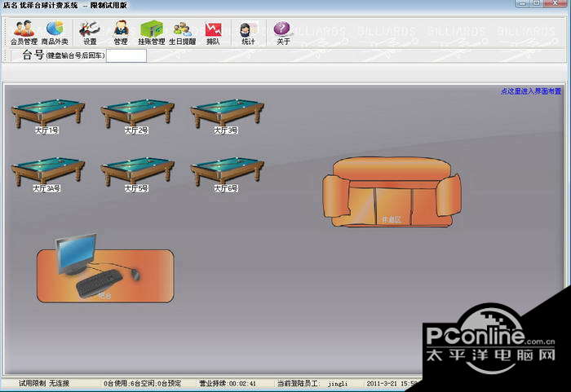Image resolution: width=571 pixels, height=392 pixels.
Task: Select billiard table 大厅2号
Action: 137,116
